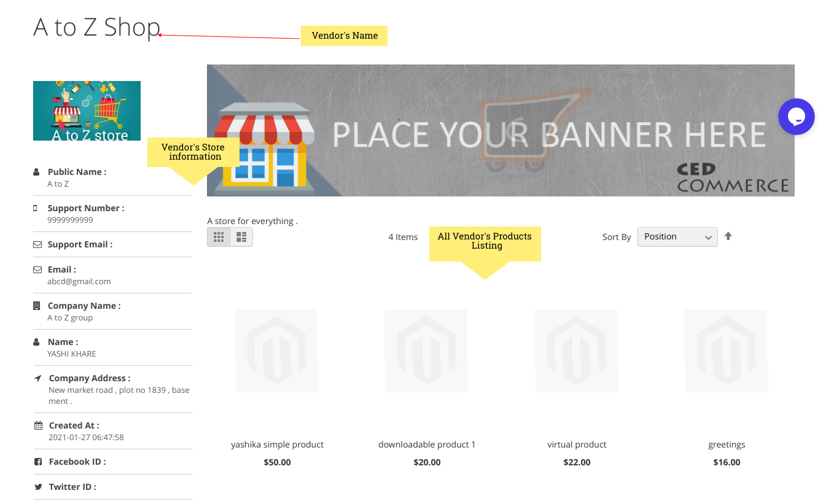Open the virtual product link
Image resolution: width=834 pixels, height=504 pixels.
coord(577,444)
